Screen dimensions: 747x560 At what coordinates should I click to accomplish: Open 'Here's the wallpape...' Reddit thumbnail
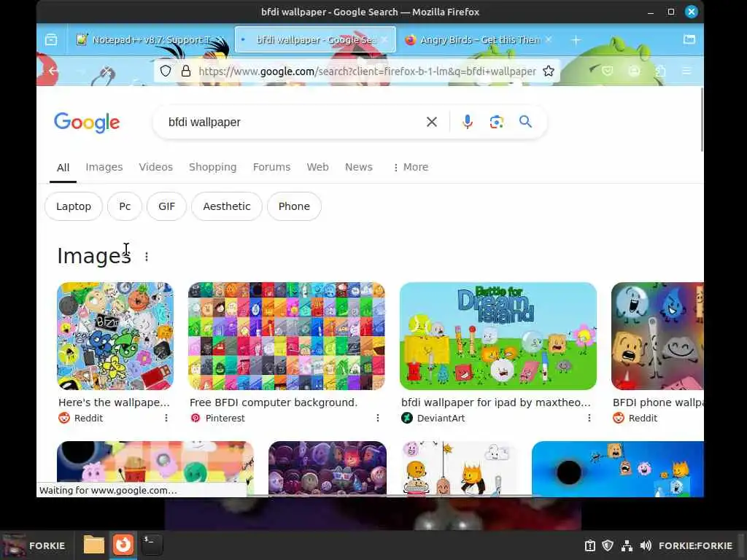click(115, 336)
